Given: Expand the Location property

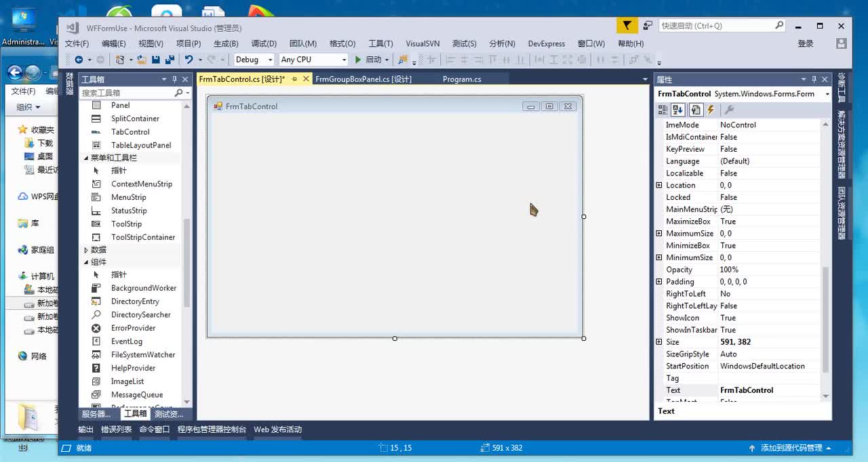Looking at the screenshot, I should [659, 185].
